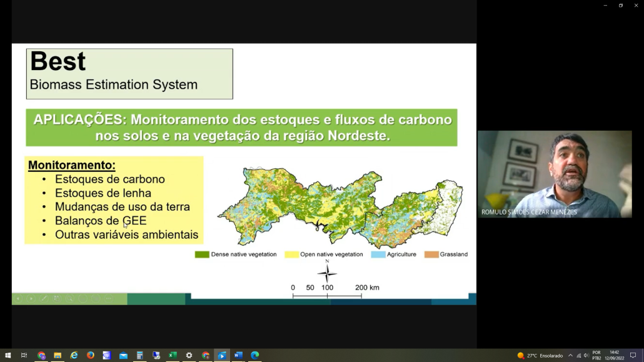
Task: Open Task View in the taskbar
Action: click(x=24, y=355)
